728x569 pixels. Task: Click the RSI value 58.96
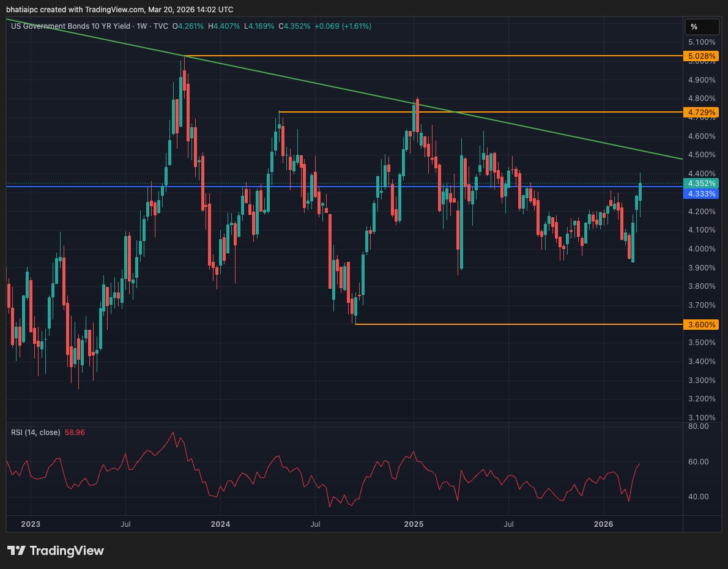point(75,433)
